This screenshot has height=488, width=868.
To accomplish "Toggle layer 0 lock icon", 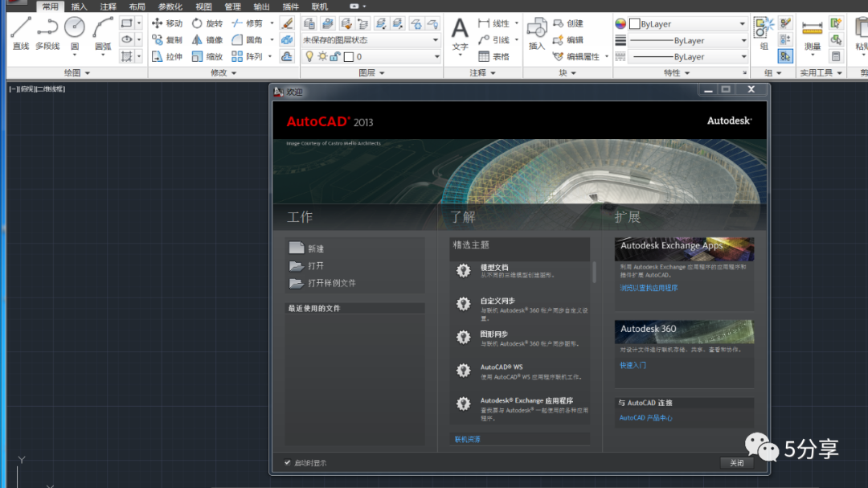I will tap(335, 56).
